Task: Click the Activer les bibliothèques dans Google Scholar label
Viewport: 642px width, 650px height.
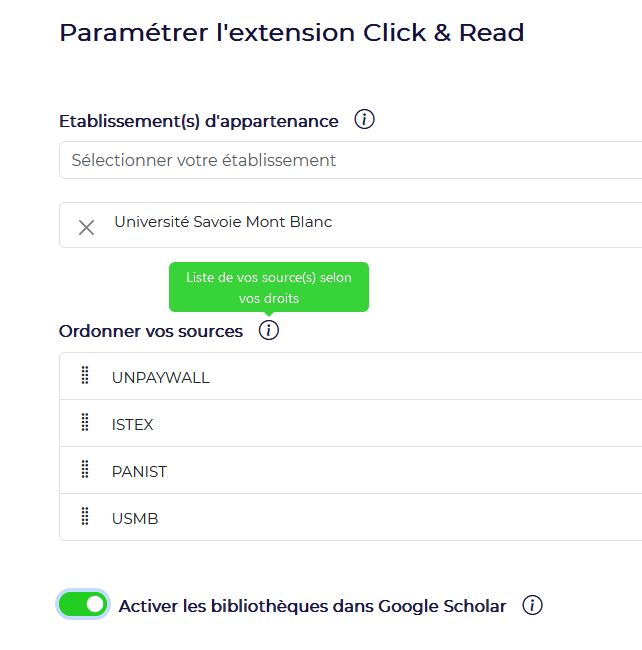Action: (x=313, y=606)
